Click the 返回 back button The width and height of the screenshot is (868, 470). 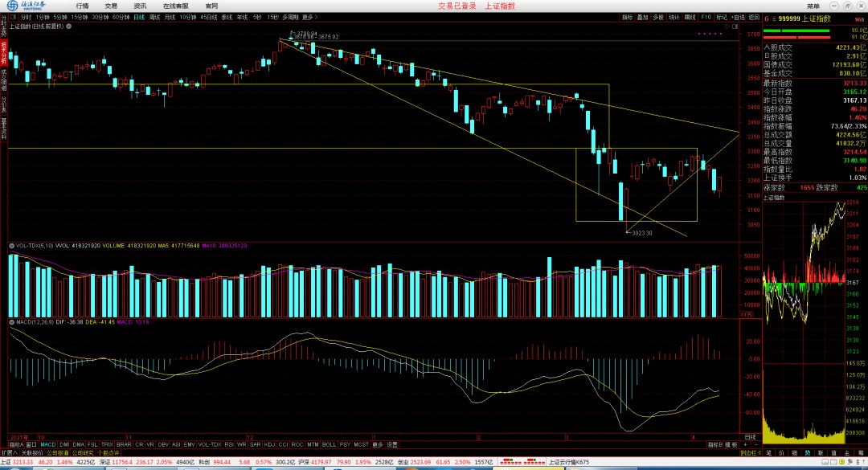click(x=753, y=17)
